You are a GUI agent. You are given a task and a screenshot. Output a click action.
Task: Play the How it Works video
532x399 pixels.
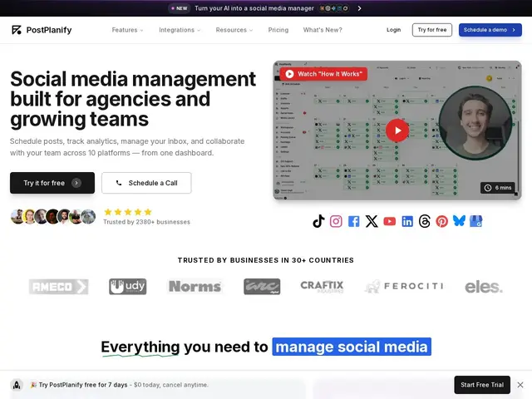click(x=397, y=131)
